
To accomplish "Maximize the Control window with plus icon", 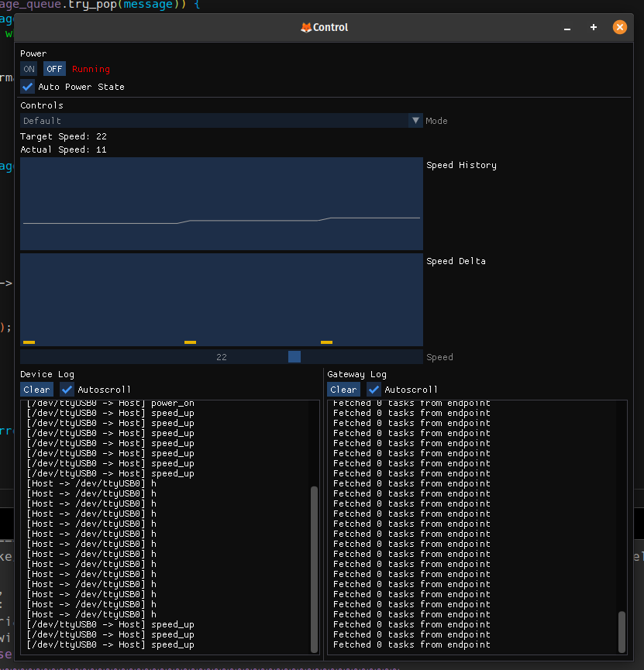I will [594, 27].
